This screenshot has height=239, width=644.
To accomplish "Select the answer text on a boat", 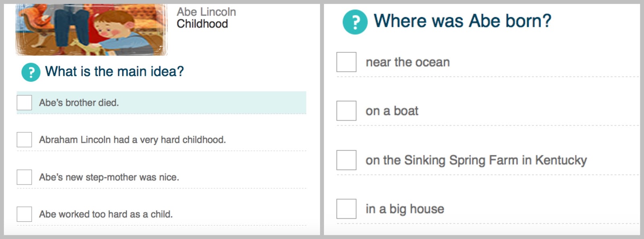I will (x=392, y=111).
